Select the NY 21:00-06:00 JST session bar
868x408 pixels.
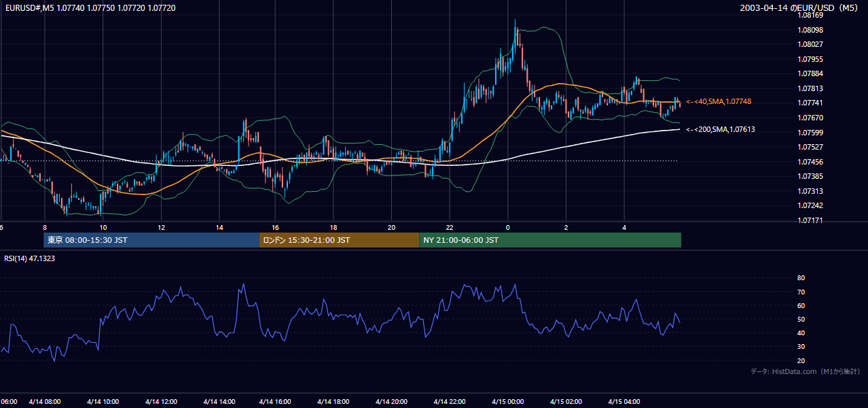pos(550,240)
